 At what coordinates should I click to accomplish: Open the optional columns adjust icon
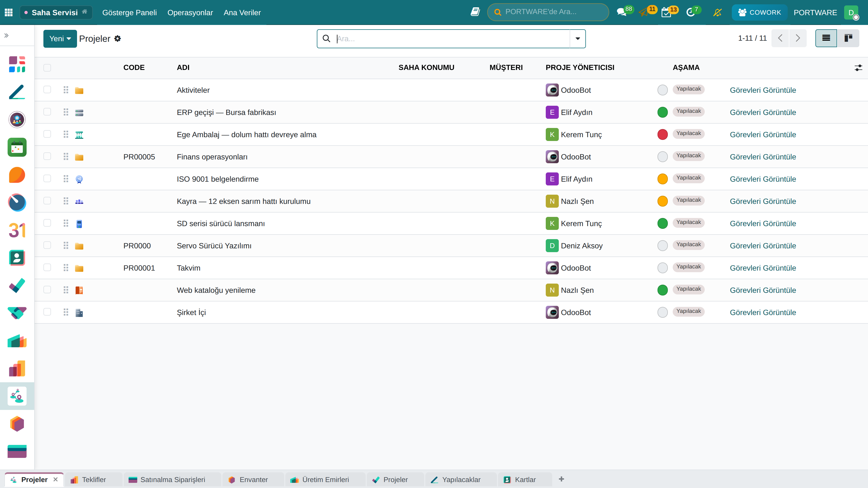[858, 68]
